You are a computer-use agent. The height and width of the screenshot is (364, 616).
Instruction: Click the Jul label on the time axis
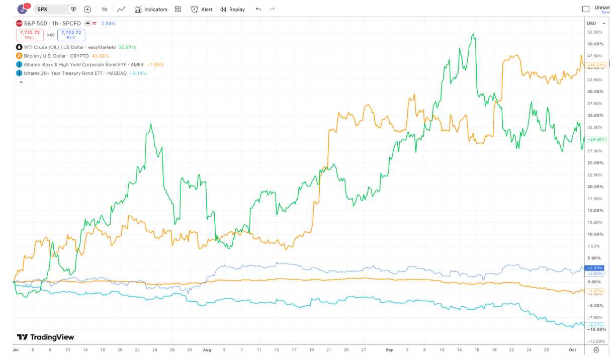(x=16, y=349)
